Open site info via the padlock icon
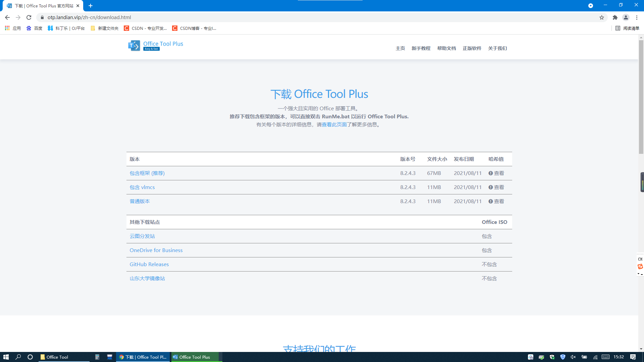The height and width of the screenshot is (362, 644). coord(42,17)
